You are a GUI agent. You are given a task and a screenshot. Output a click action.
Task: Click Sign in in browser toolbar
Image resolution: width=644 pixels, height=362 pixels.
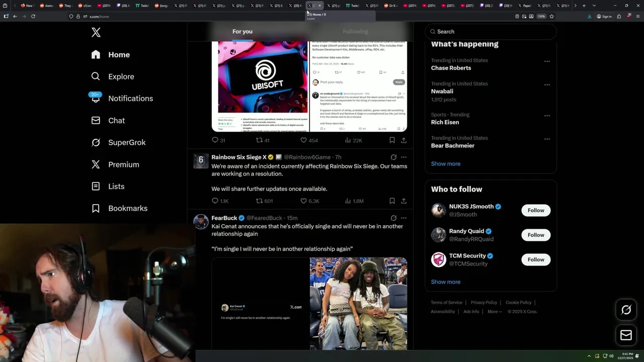coord(604,17)
